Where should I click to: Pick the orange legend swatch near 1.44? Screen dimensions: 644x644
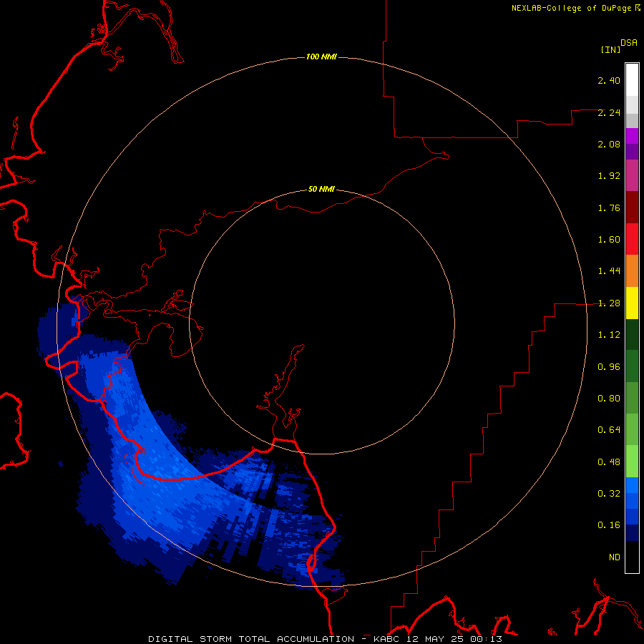[632, 271]
